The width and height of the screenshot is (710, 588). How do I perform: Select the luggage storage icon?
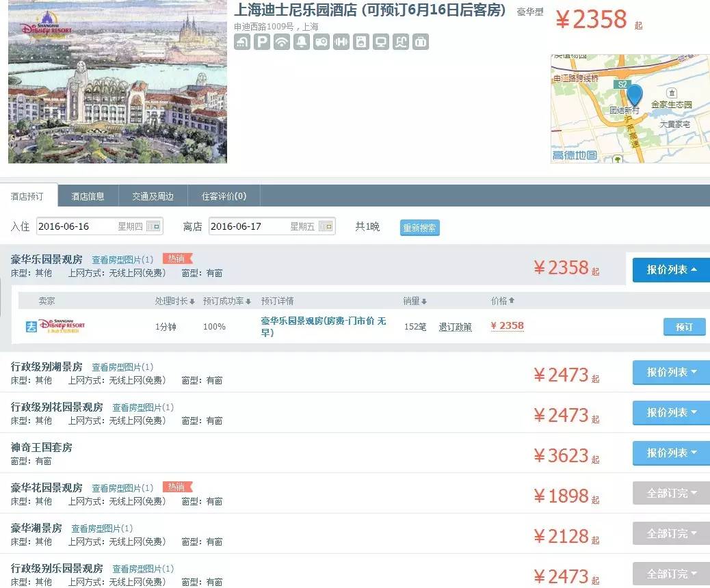pos(420,42)
